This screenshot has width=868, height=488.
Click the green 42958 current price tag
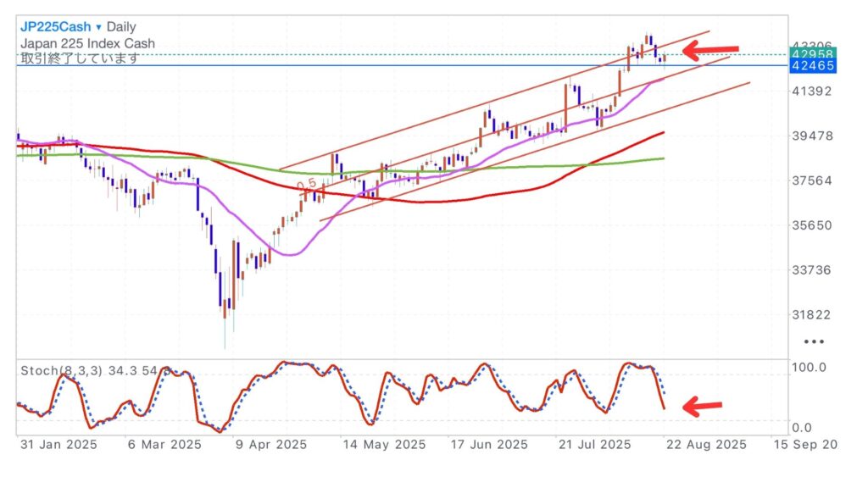tap(813, 53)
